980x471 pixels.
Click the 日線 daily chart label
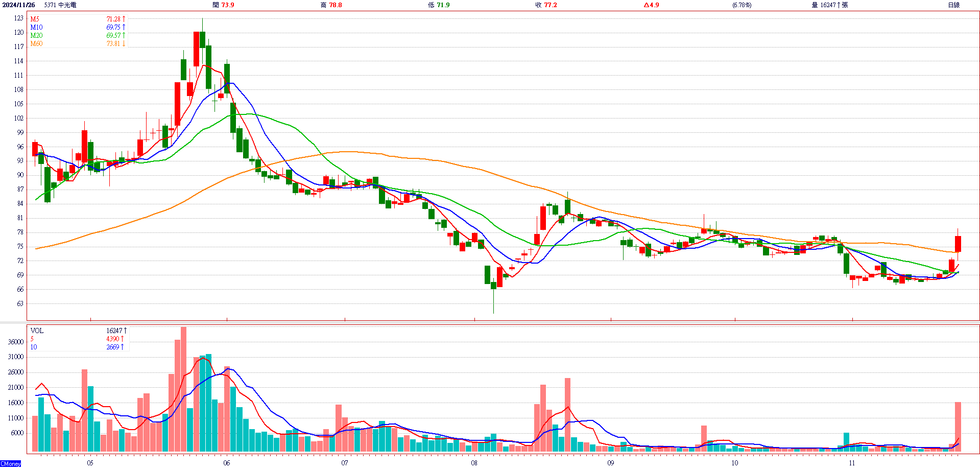pyautogui.click(x=953, y=5)
